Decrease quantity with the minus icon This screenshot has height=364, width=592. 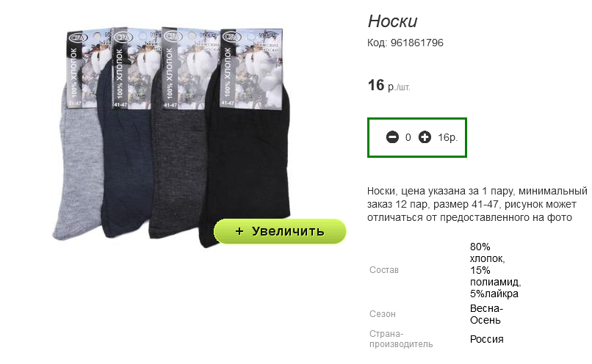392,137
